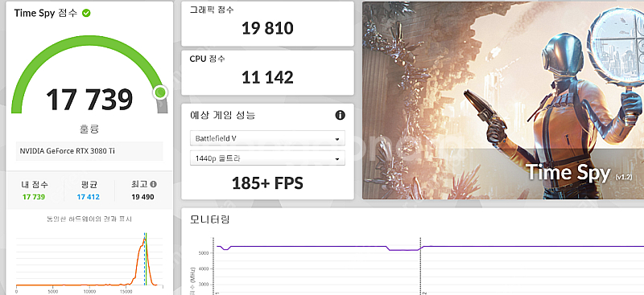Click the Time Spy benchmark banner image
The image size is (644, 295).
coord(503,100)
